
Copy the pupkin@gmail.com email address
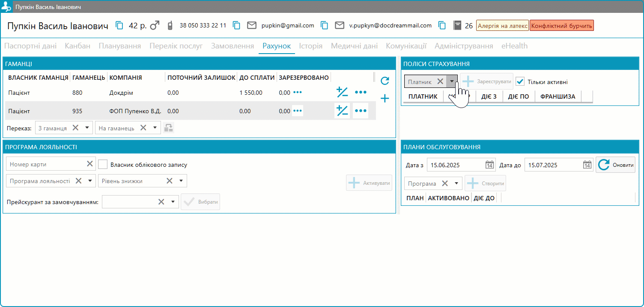coord(325,25)
